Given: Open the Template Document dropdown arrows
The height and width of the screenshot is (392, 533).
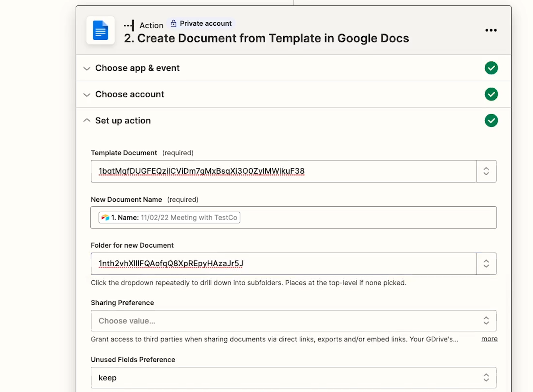Looking at the screenshot, I should tap(486, 171).
